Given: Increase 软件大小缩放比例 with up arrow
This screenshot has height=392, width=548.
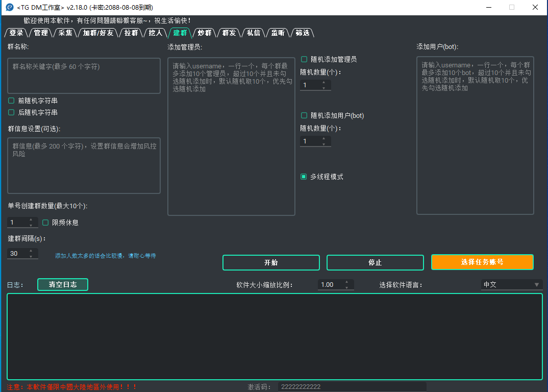Looking at the screenshot, I should click(x=346, y=282).
